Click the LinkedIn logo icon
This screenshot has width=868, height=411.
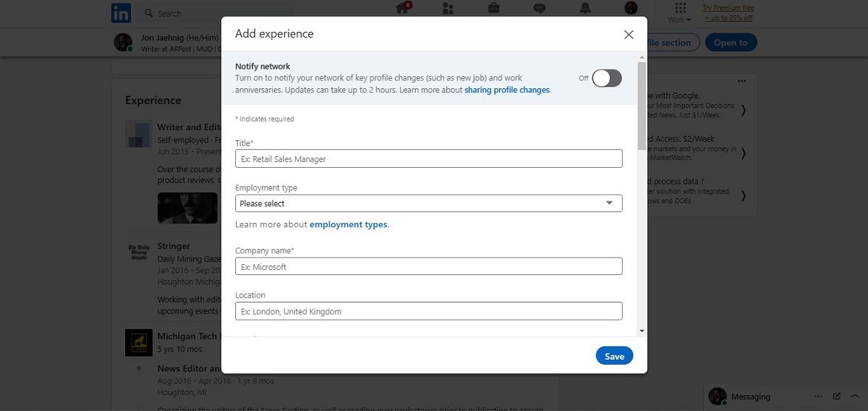[121, 13]
